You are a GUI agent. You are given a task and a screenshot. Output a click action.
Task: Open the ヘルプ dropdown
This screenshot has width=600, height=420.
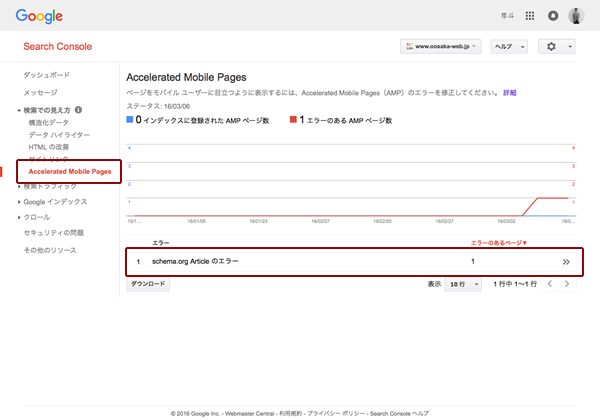(x=509, y=47)
